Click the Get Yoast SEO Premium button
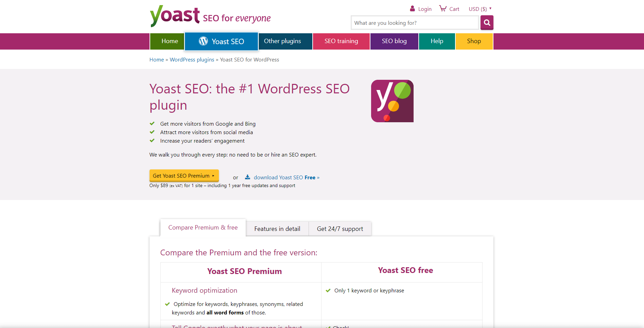This screenshot has height=328, width=644. pyautogui.click(x=184, y=176)
